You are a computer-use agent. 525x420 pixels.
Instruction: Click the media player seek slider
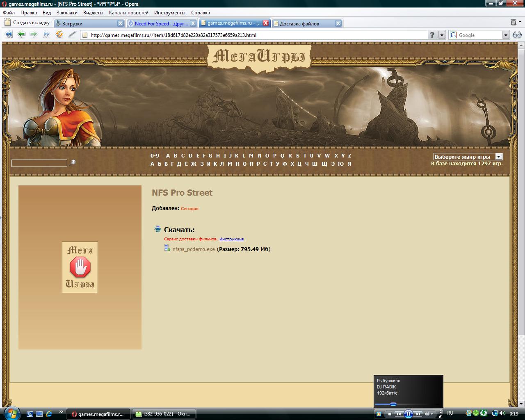coord(394,404)
